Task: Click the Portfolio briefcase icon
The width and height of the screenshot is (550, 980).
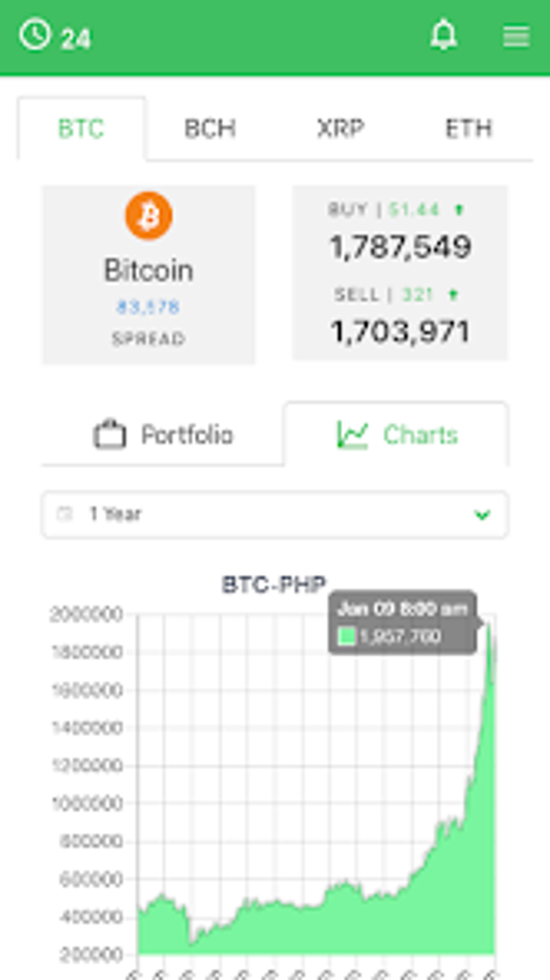Action: coord(110,434)
